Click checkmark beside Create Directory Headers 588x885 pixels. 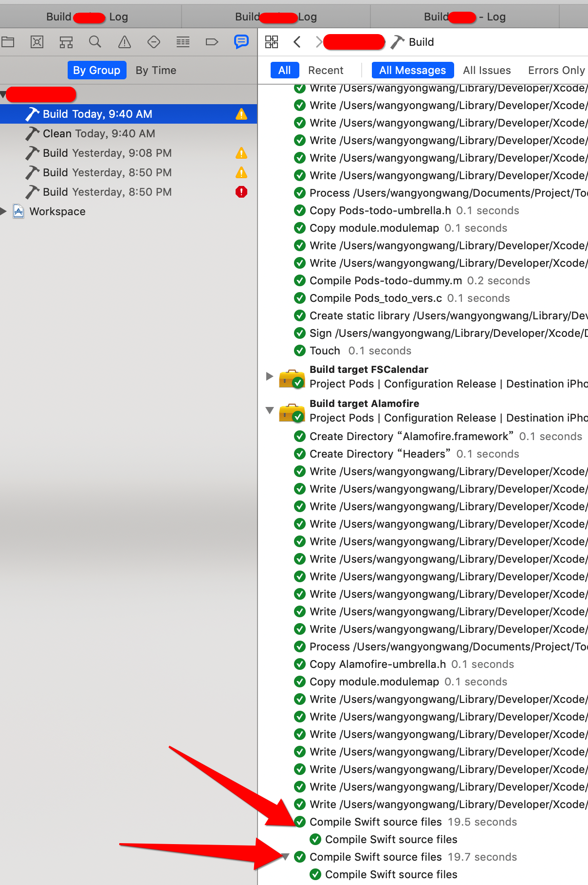click(300, 454)
